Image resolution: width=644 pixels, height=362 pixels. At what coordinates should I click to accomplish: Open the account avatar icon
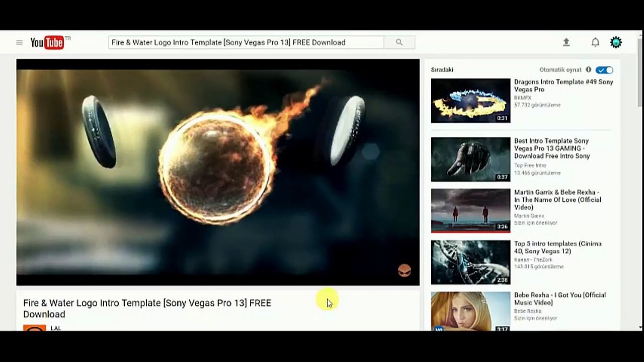tap(616, 43)
